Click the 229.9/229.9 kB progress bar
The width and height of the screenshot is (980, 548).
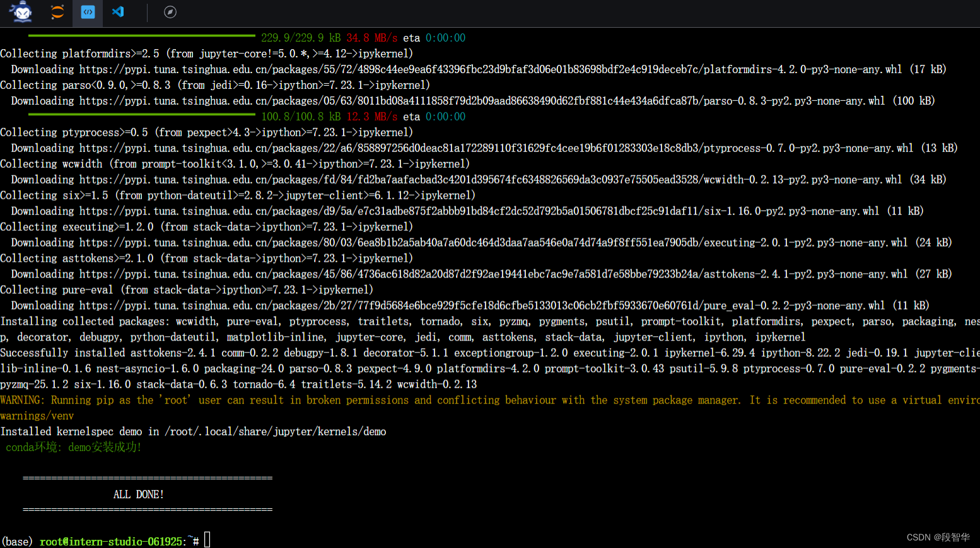(142, 36)
